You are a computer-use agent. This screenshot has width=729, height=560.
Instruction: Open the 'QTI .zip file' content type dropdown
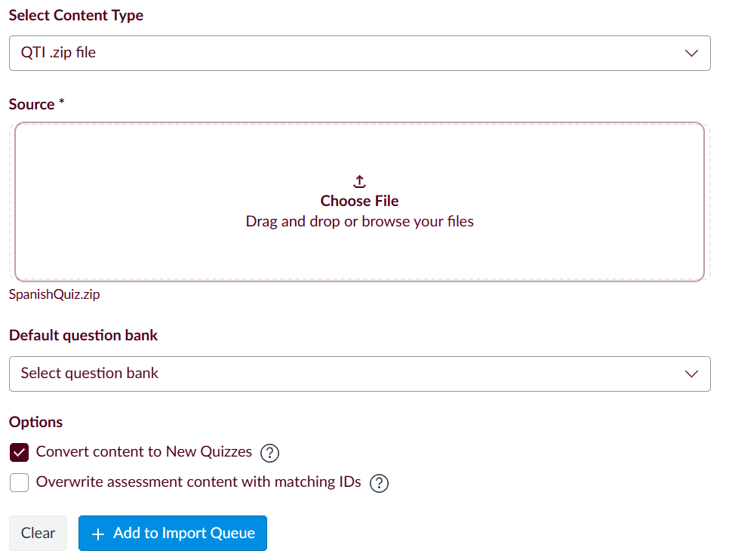(359, 54)
